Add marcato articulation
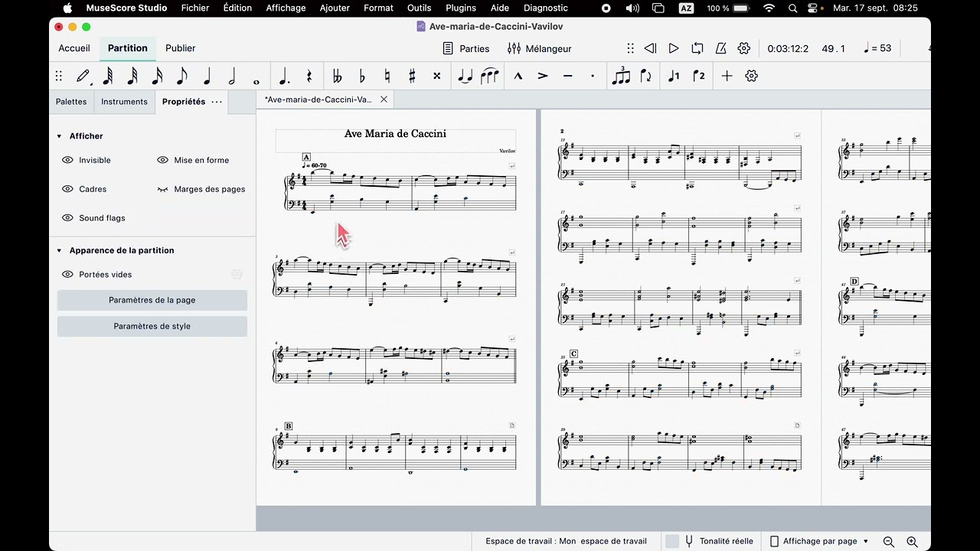This screenshot has height=551, width=980. tap(518, 76)
